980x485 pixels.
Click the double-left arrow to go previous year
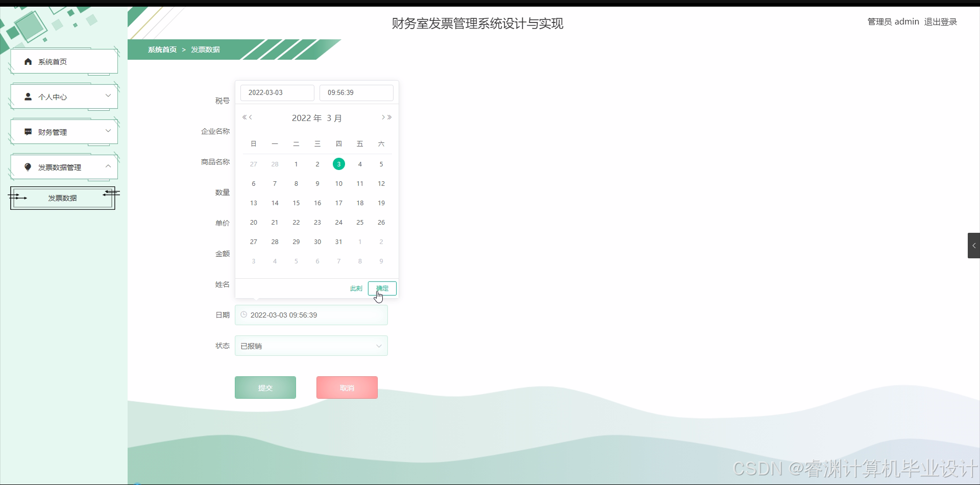coord(244,117)
